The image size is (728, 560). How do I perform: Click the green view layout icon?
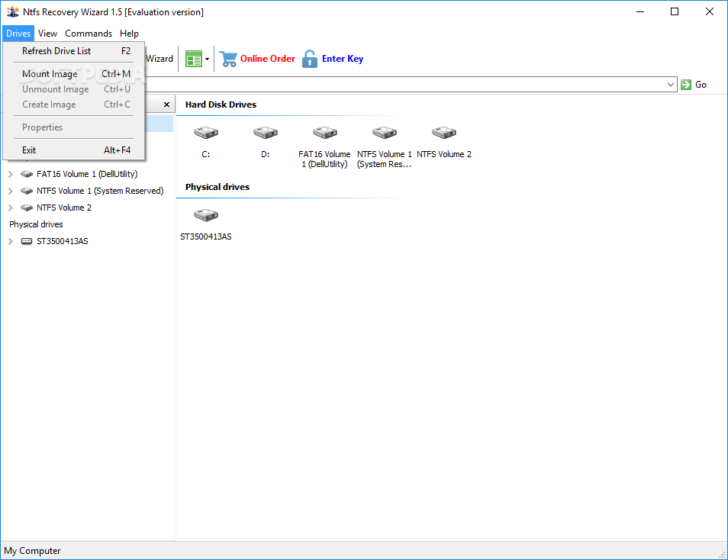[x=193, y=59]
